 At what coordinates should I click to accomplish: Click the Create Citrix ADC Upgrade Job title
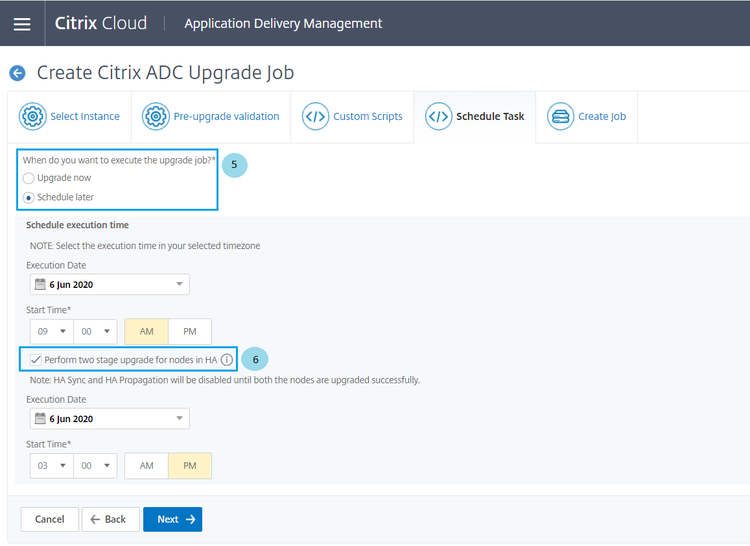click(165, 73)
